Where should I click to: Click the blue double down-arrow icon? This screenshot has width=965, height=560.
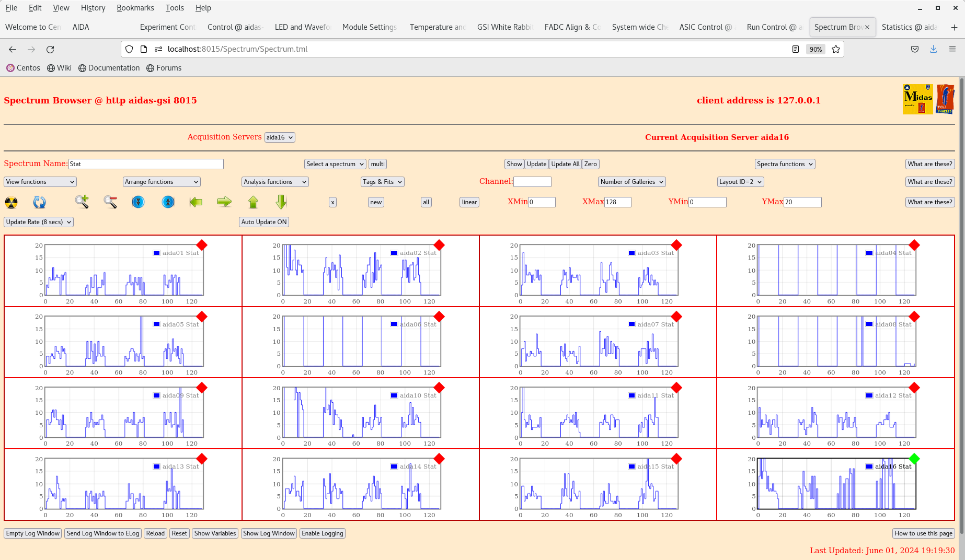[138, 202]
